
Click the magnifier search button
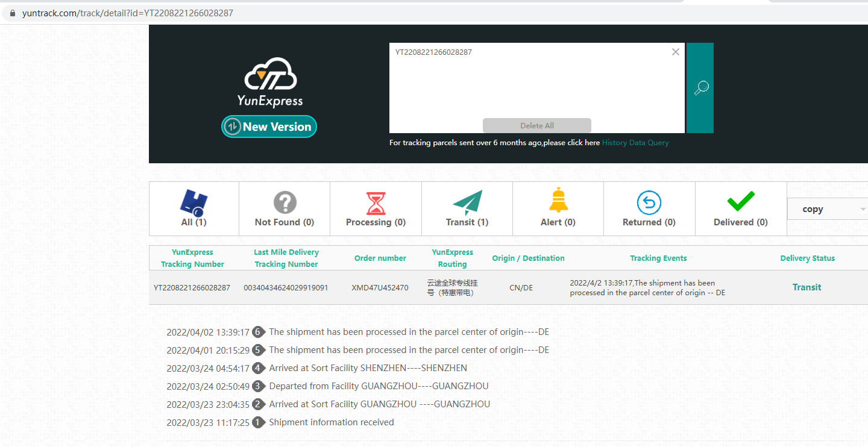[700, 88]
